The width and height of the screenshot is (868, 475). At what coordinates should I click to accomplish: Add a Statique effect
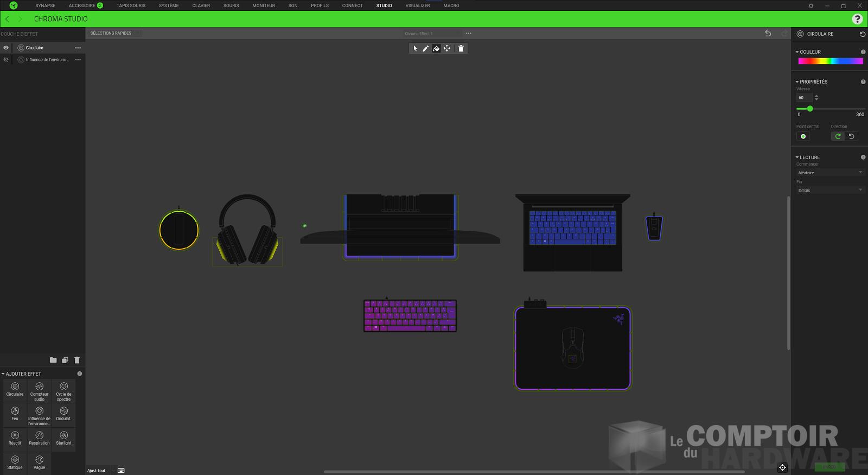tap(15, 463)
